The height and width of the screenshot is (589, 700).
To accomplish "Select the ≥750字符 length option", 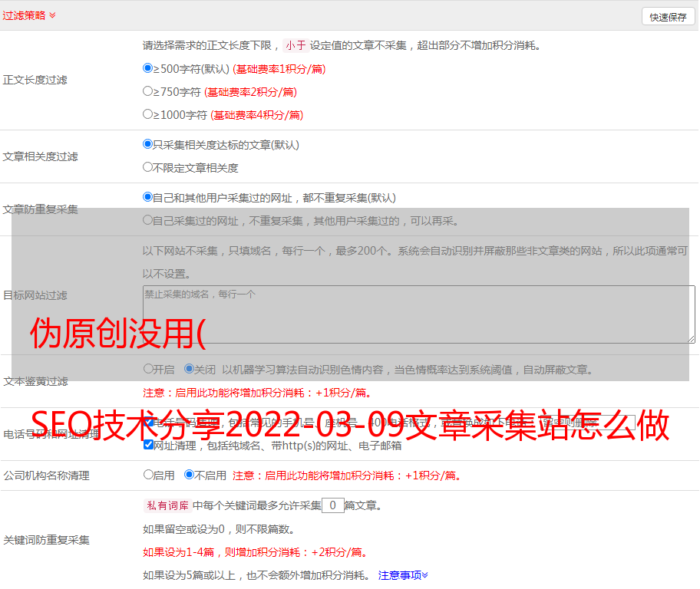I will [x=148, y=91].
